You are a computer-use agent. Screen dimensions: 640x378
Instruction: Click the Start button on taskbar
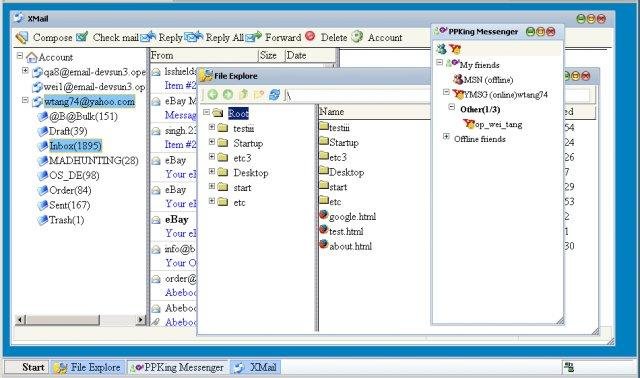point(27,367)
